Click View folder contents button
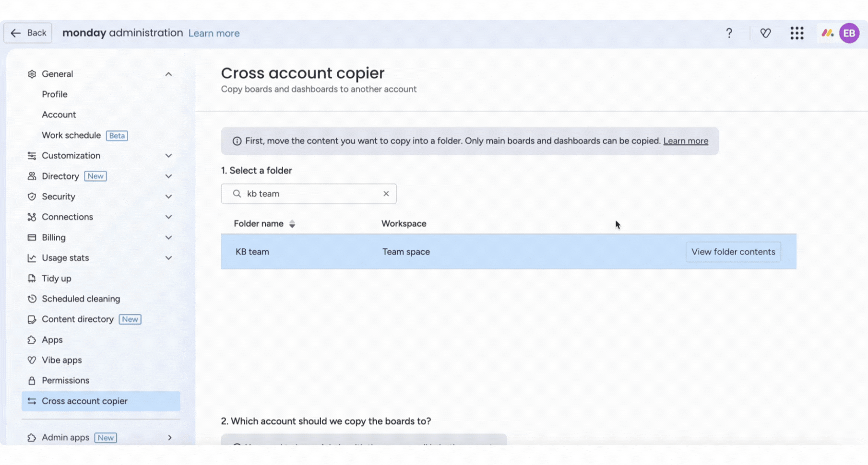This screenshot has height=465, width=868. (x=733, y=252)
